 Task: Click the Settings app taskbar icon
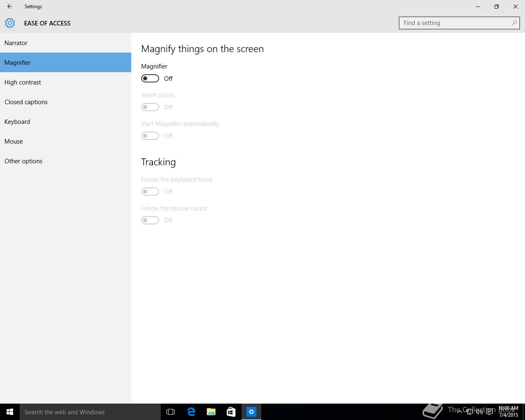pos(251,412)
